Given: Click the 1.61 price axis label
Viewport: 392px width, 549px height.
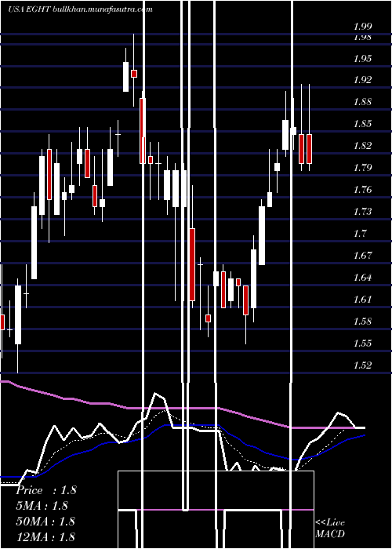Looking at the screenshot, I should click(362, 300).
